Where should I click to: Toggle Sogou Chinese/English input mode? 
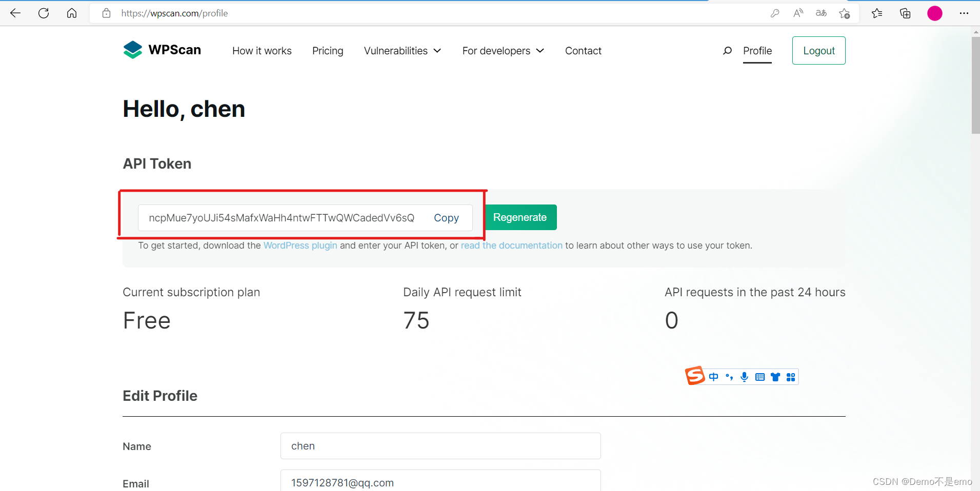coord(714,377)
